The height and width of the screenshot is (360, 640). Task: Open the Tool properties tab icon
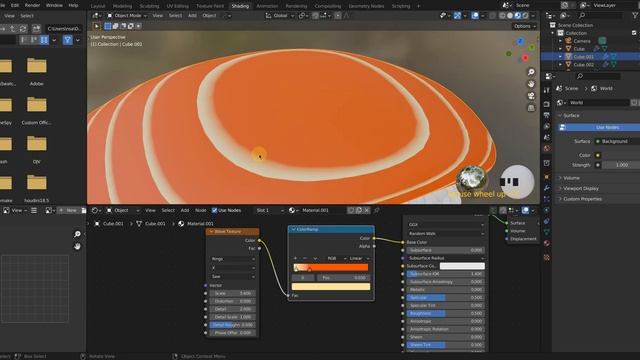(547, 90)
